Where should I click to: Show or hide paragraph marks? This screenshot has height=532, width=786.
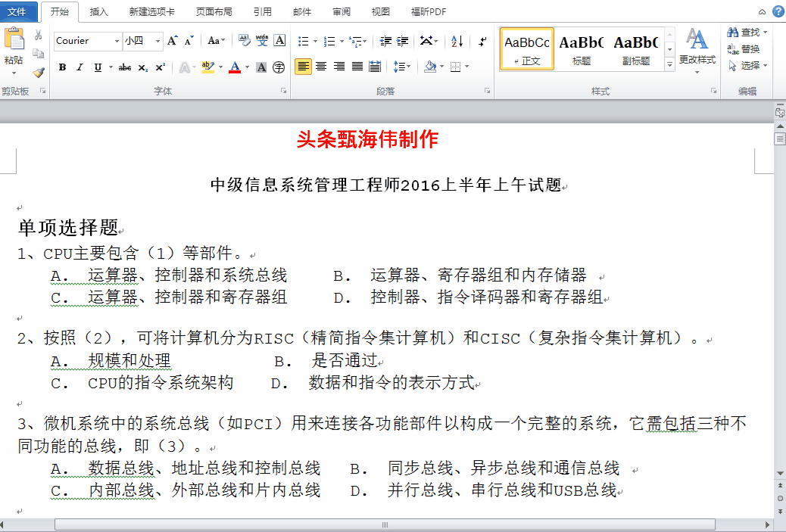482,41
